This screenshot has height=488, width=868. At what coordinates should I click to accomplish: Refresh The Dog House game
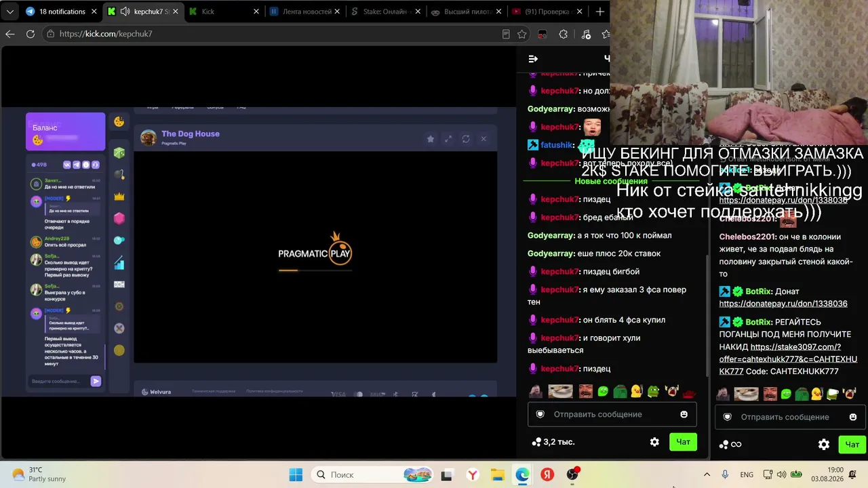click(x=466, y=139)
